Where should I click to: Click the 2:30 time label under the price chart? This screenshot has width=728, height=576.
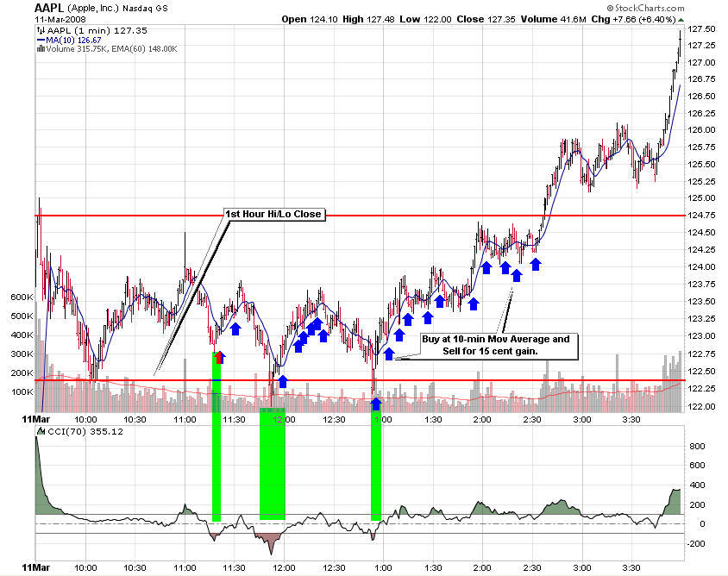tap(532, 420)
